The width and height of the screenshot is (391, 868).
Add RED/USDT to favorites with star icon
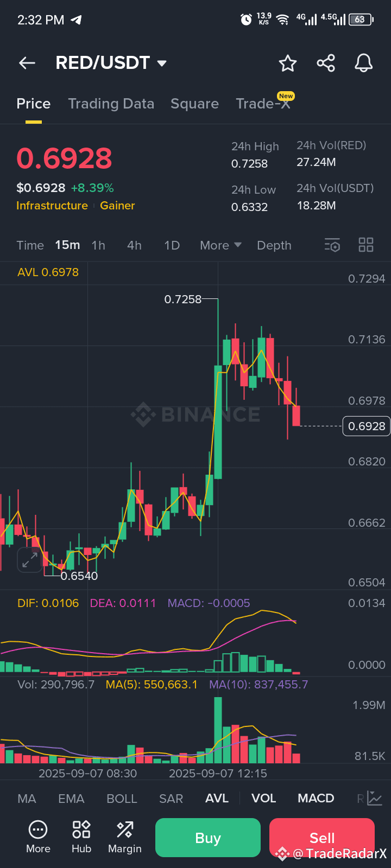click(x=288, y=63)
